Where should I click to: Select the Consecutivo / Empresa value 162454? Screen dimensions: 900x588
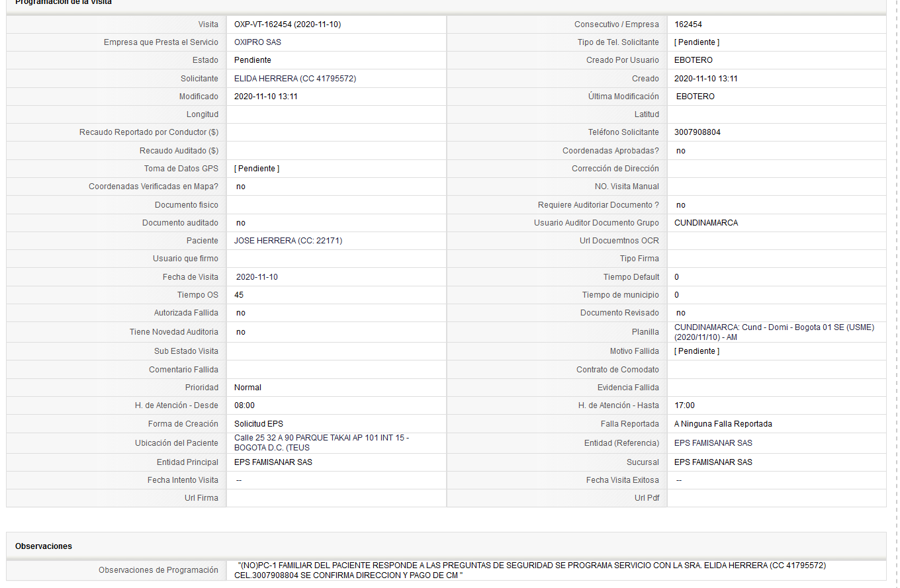pyautogui.click(x=688, y=24)
